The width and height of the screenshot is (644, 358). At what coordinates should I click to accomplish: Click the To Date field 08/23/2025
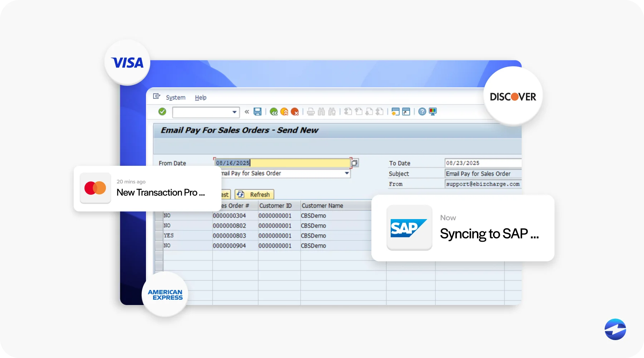[483, 163]
